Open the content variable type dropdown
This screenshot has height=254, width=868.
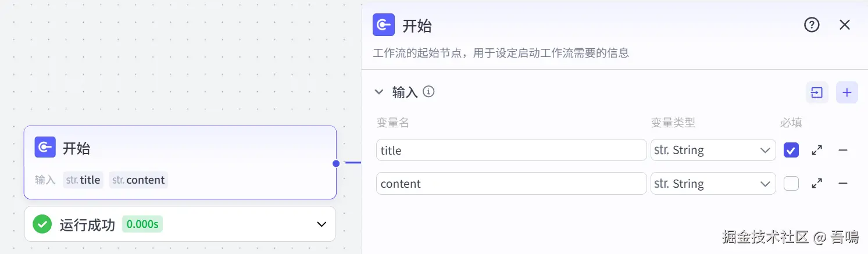point(713,184)
